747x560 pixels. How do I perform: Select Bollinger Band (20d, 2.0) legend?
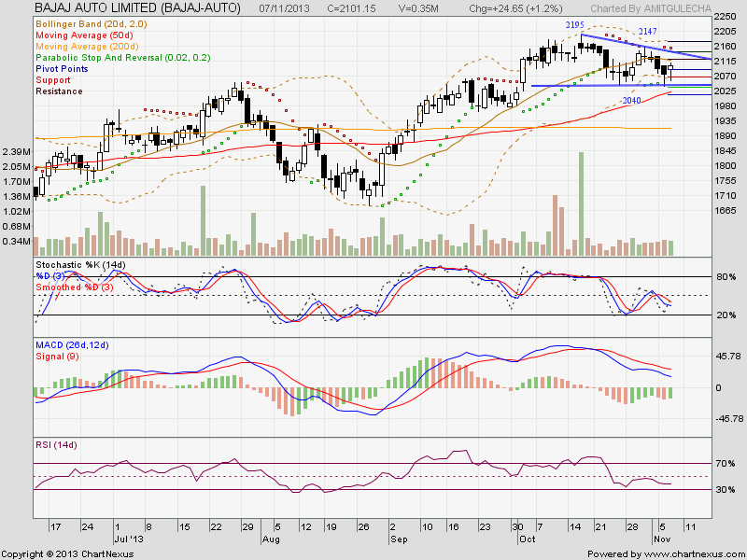click(92, 24)
